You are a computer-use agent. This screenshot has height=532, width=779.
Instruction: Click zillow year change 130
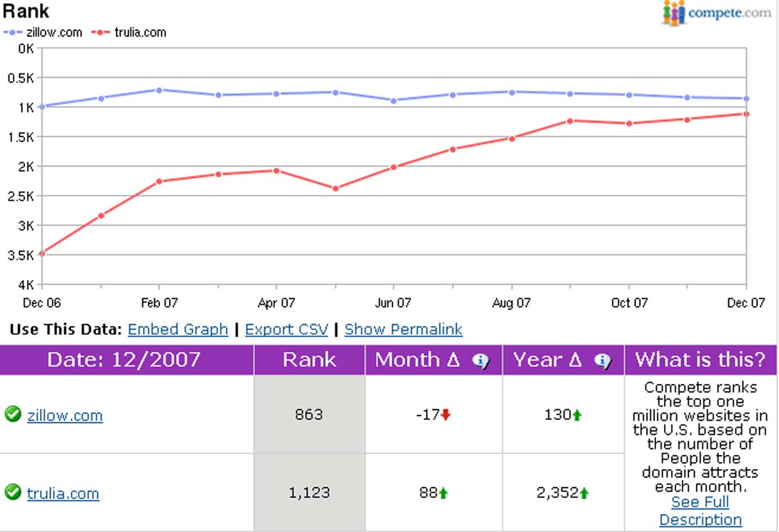click(x=557, y=414)
